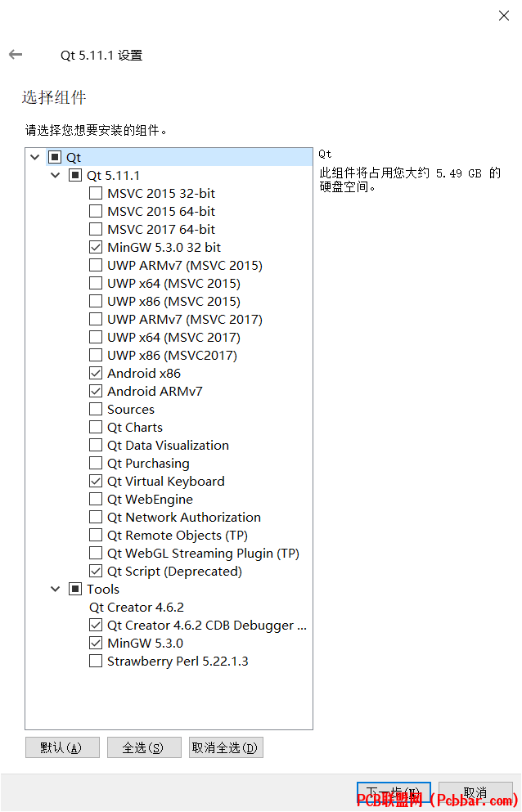
Task: Check UWP ARMv7 (MSVC 2015)
Action: (x=96, y=265)
